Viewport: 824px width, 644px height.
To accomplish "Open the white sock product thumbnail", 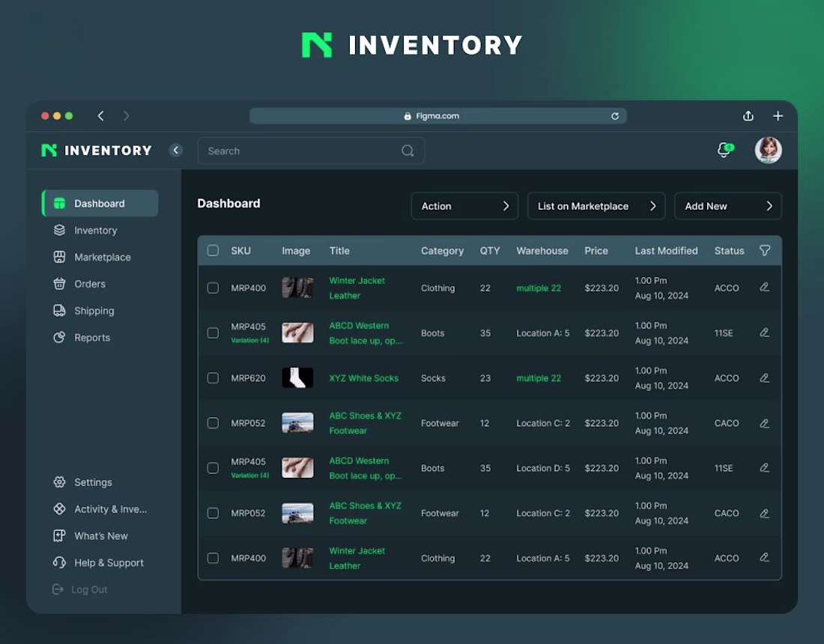I will [297, 377].
